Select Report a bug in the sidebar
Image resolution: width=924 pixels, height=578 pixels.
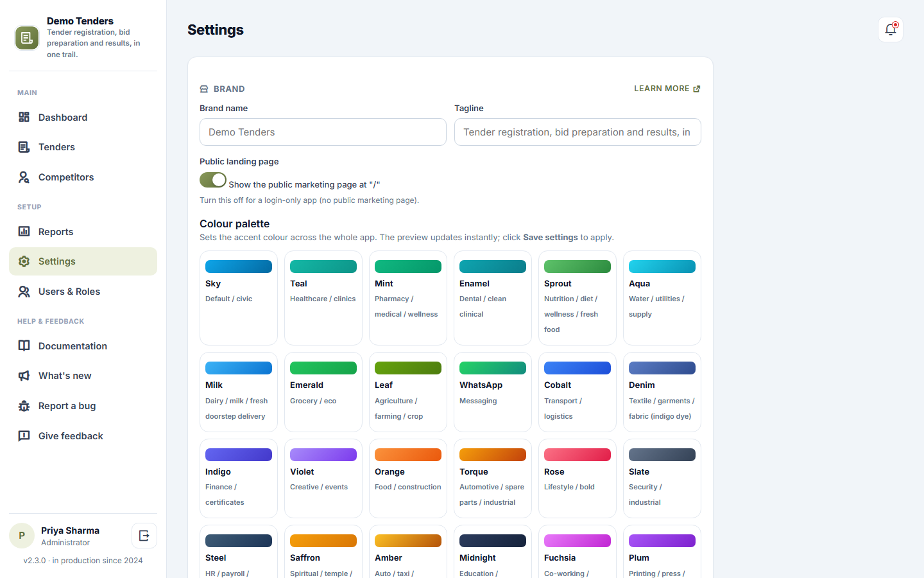coord(83,406)
